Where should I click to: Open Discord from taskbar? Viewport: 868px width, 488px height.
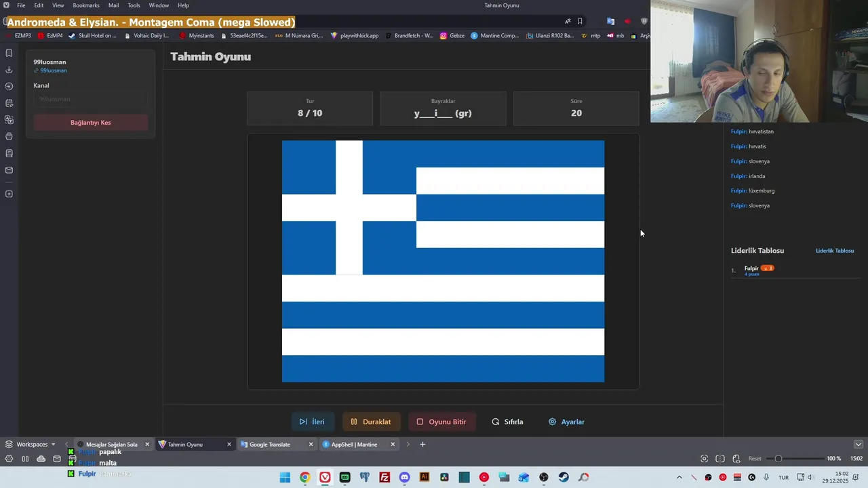click(405, 477)
